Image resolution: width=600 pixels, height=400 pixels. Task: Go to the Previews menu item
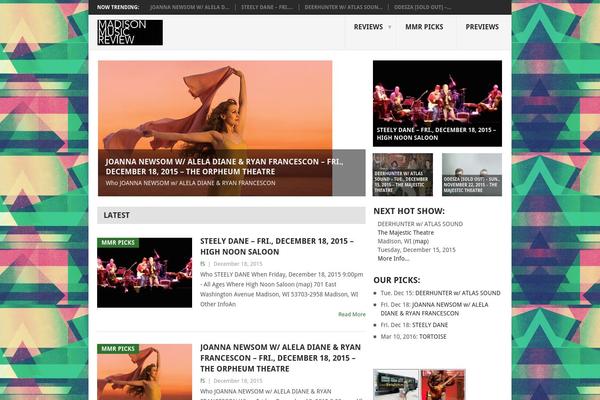coord(482,27)
